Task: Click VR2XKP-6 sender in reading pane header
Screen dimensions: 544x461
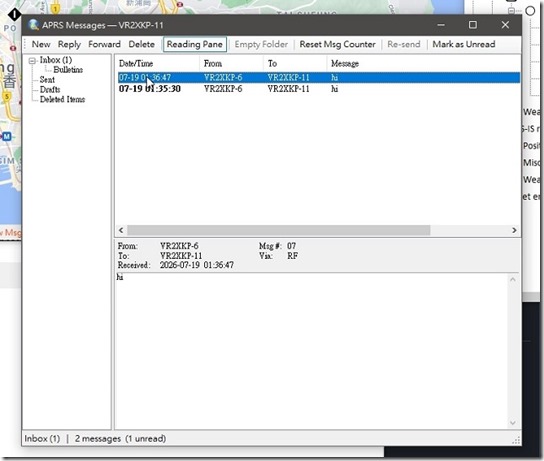Action: pos(179,246)
